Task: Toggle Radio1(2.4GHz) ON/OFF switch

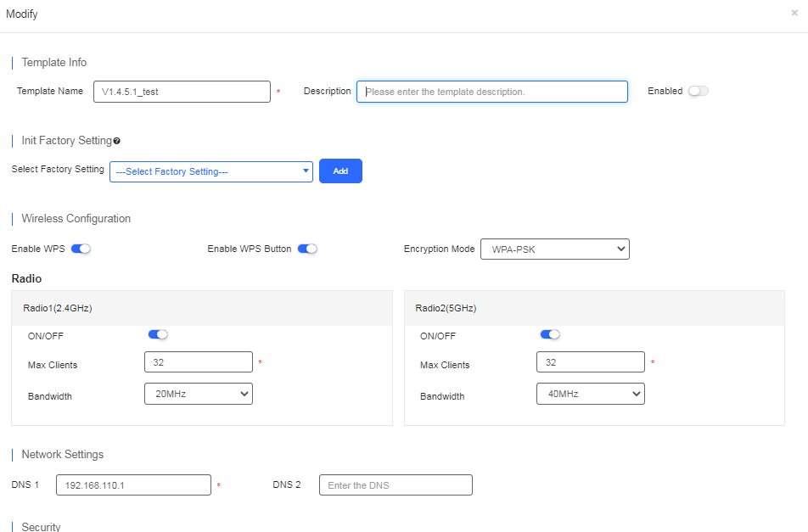Action: [x=158, y=334]
